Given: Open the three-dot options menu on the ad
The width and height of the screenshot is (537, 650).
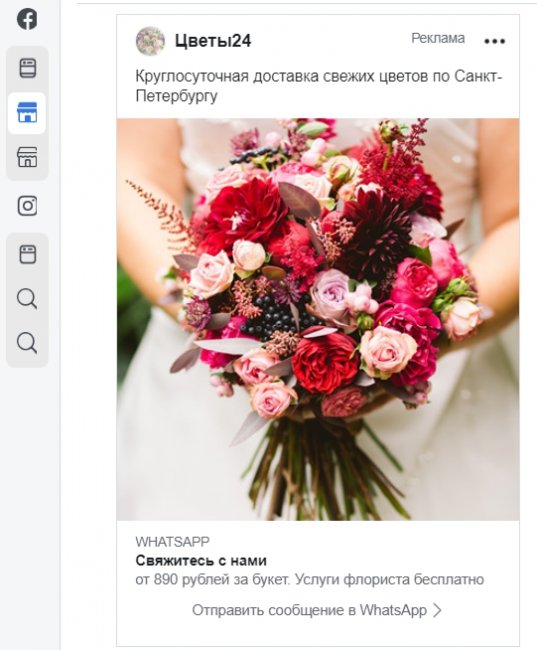Looking at the screenshot, I should 494,41.
